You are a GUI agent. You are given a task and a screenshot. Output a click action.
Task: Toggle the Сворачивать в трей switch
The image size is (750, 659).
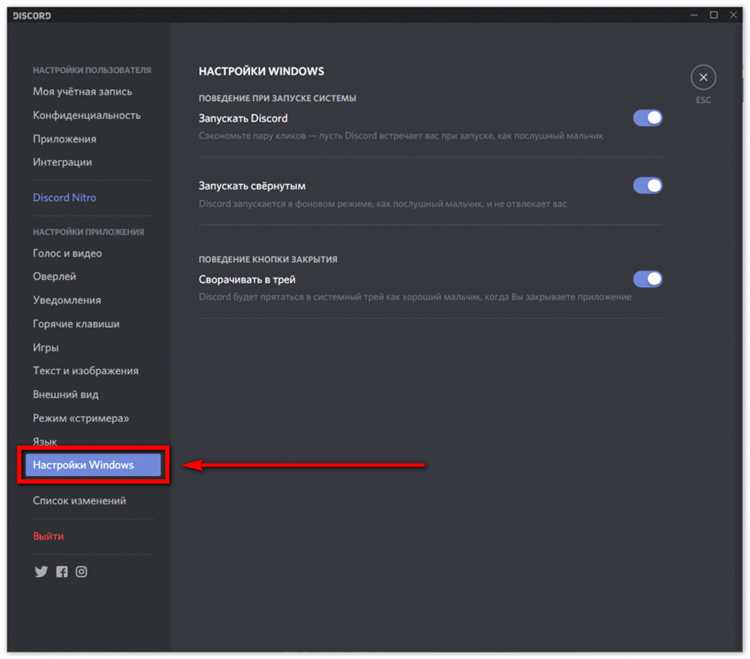(x=648, y=279)
